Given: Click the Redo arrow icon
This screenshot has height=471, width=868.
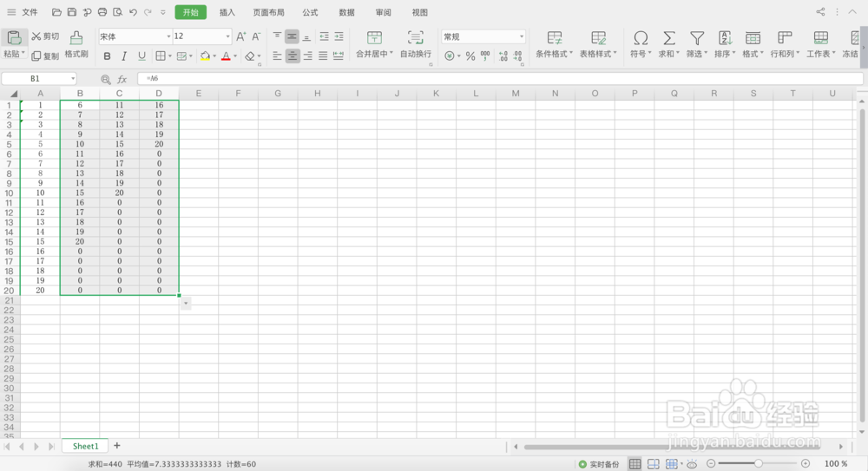Looking at the screenshot, I should [148, 12].
